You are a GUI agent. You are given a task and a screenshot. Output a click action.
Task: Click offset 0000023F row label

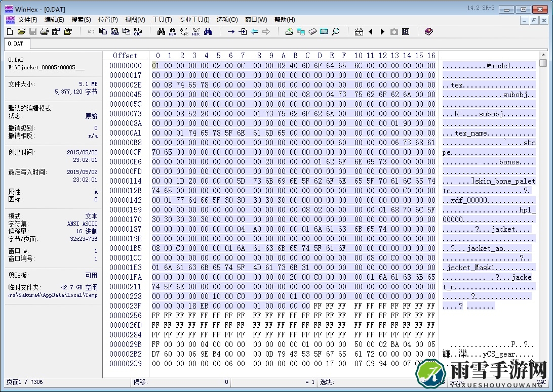(125, 306)
